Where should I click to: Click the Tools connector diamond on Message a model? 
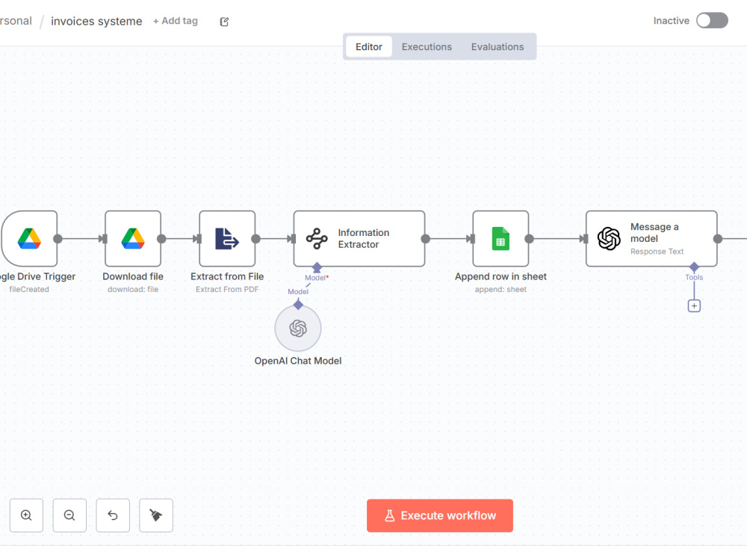click(694, 267)
